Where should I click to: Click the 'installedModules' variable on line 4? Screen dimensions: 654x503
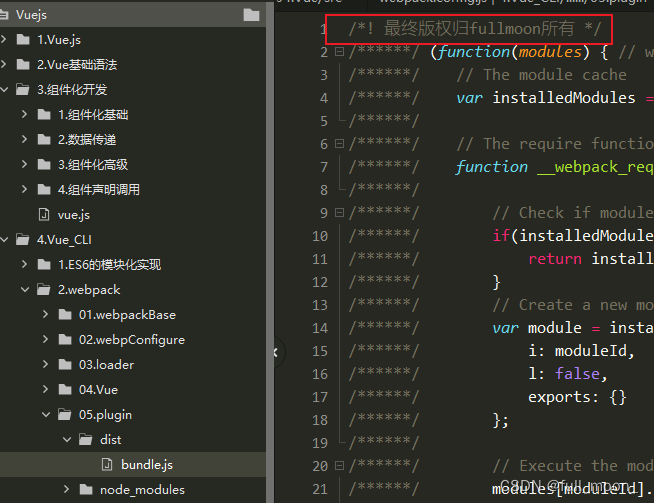coord(564,98)
